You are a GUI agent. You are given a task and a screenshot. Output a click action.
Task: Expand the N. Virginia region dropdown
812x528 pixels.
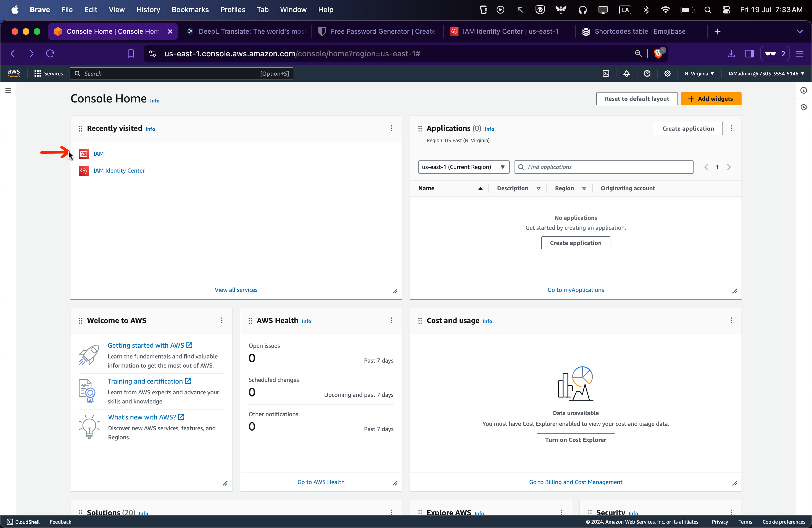click(x=699, y=74)
